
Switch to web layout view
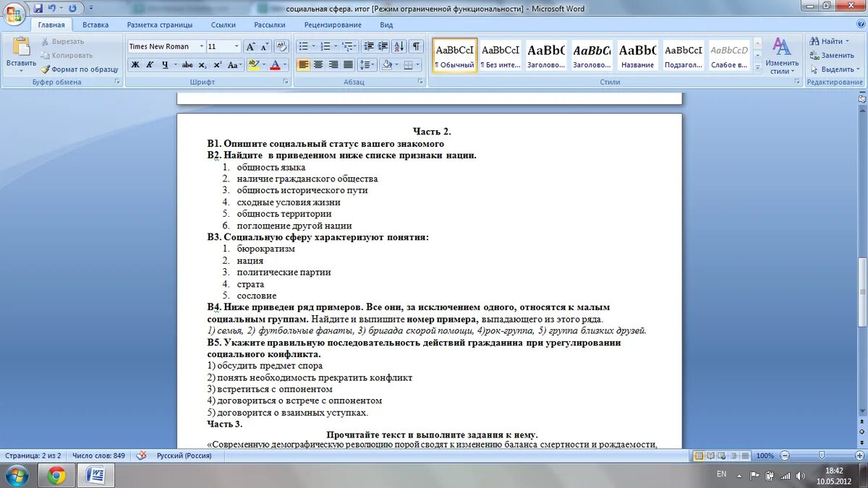[x=722, y=455]
